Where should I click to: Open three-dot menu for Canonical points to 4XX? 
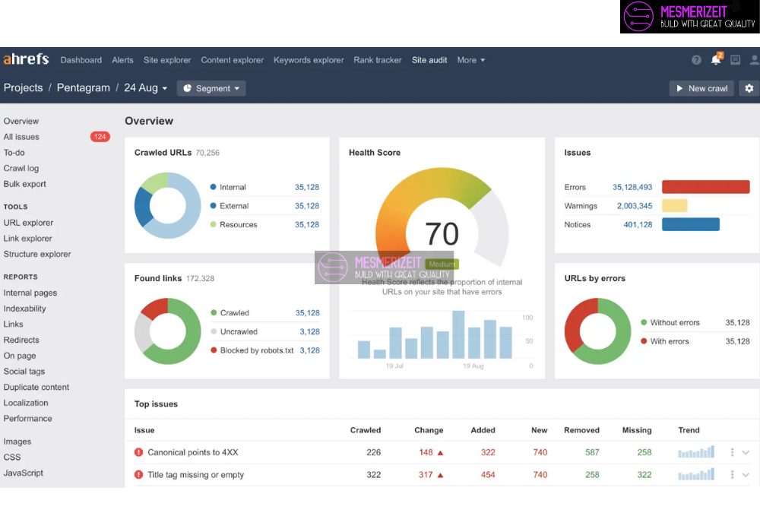coord(732,452)
